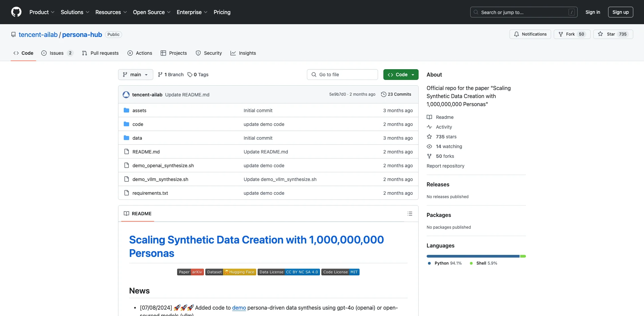Open commit 5e9b7d0 hash link
The width and height of the screenshot is (644, 316).
coord(337,94)
